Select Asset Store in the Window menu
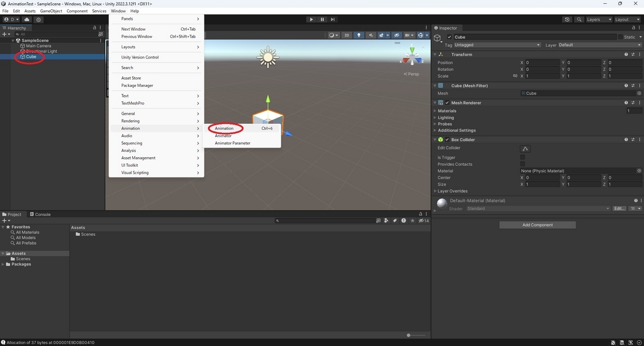 131,78
